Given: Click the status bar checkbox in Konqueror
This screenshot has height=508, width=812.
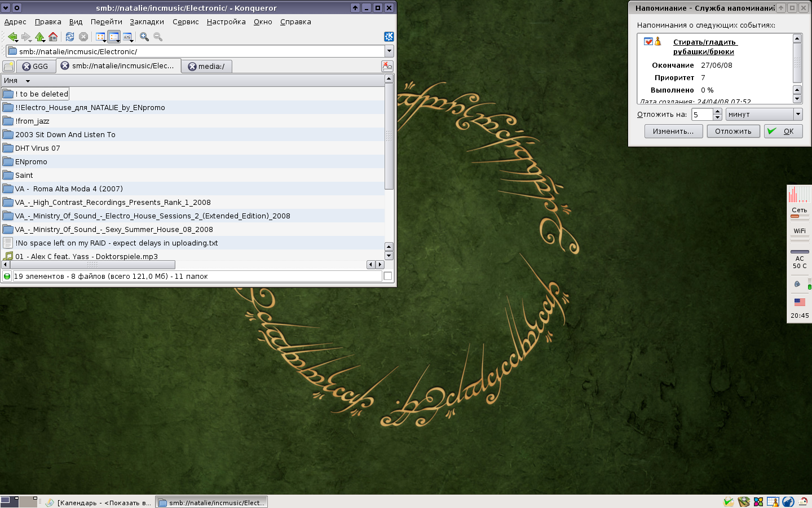Looking at the screenshot, I should tap(387, 276).
